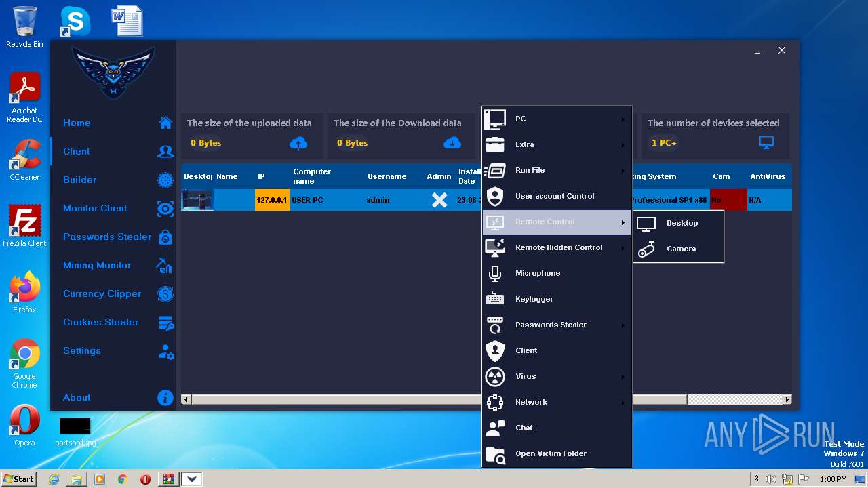Click the red Cam 'No' cell
The width and height of the screenshot is (868, 488).
click(728, 200)
